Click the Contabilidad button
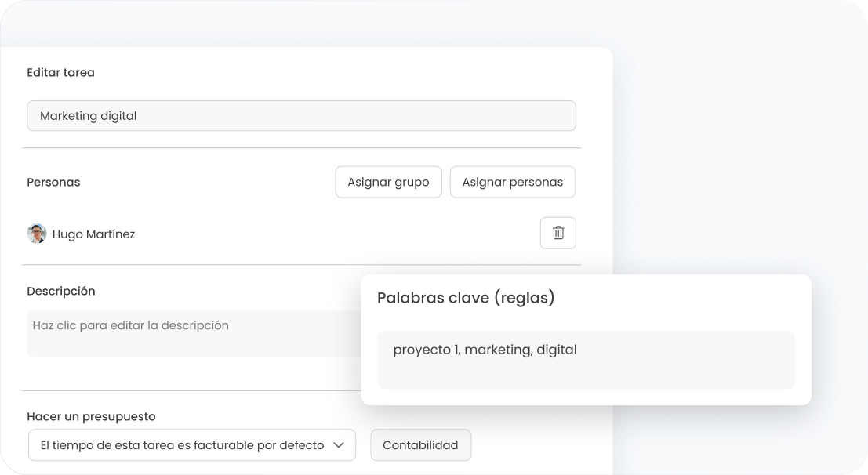The image size is (868, 475). point(421,445)
